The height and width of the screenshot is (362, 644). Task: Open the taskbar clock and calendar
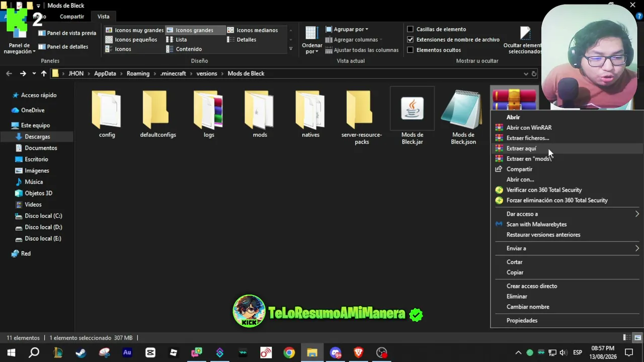(x=603, y=352)
